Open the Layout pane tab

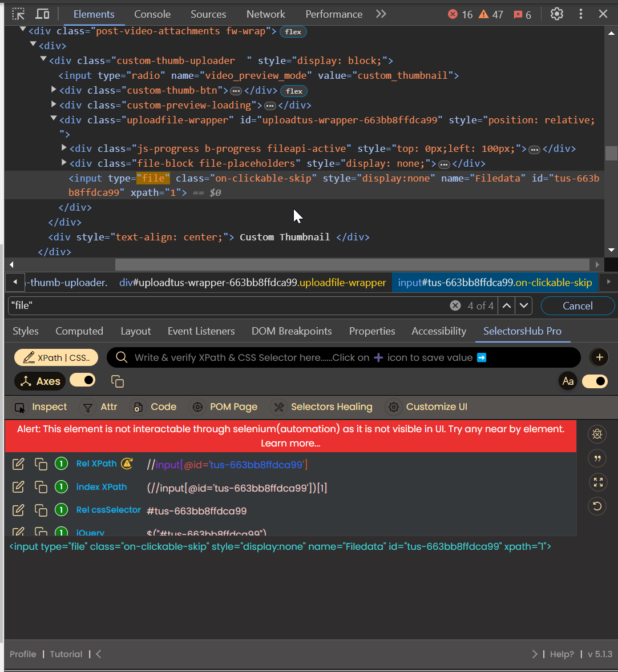point(136,331)
